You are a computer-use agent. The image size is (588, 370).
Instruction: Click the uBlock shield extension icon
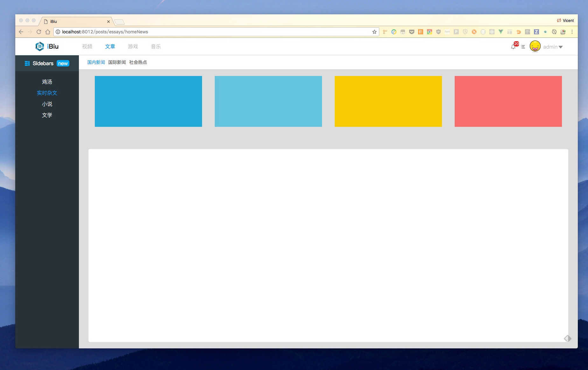pos(438,32)
